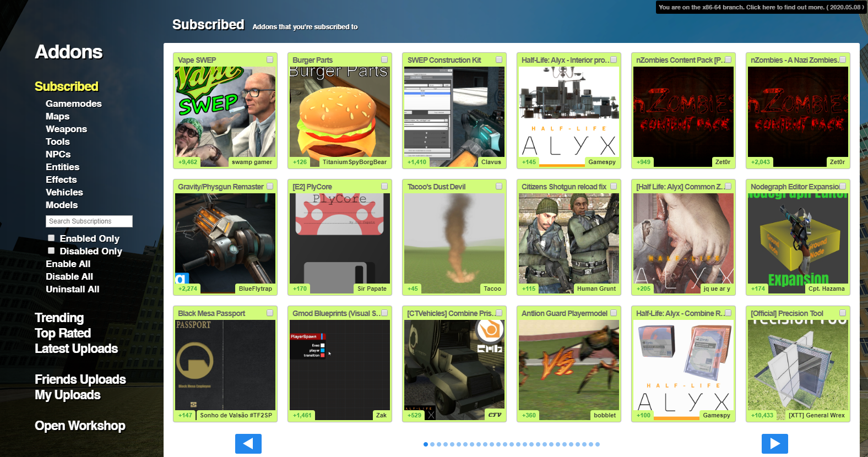Tick the Antlion Guard Playermodel checkbox
Viewport: 868px width, 457px height.
[x=614, y=313]
